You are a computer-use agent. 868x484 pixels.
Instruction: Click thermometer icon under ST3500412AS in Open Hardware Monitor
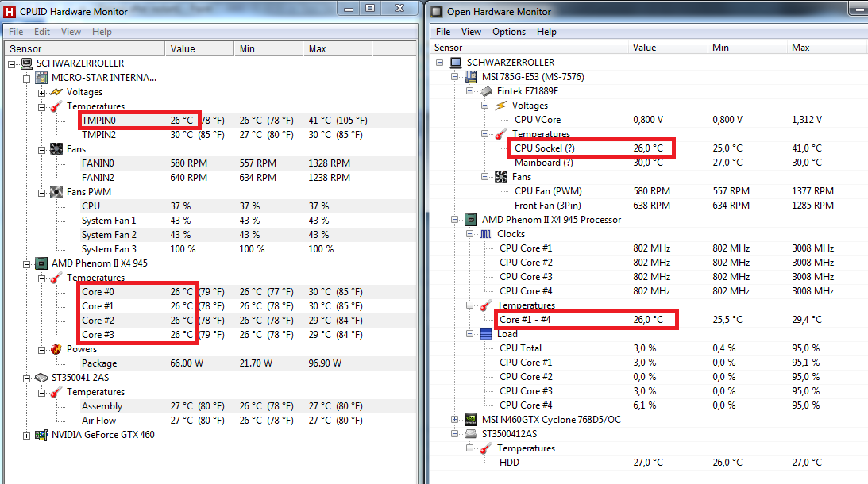tap(485, 448)
